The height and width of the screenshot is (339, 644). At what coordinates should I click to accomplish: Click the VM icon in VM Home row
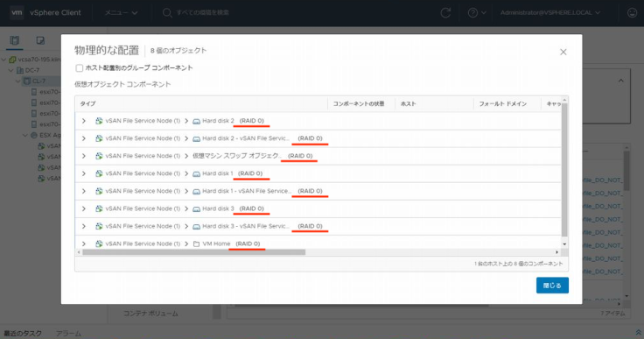(x=99, y=244)
